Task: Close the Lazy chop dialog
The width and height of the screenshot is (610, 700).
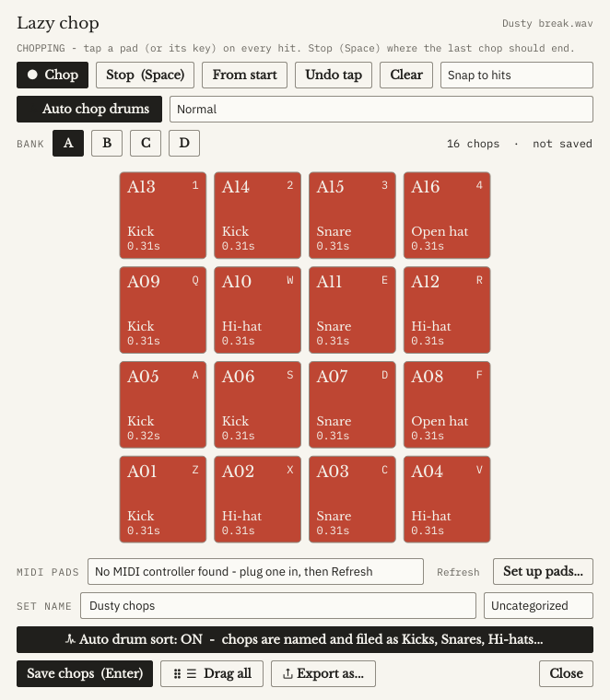Action: (x=567, y=673)
